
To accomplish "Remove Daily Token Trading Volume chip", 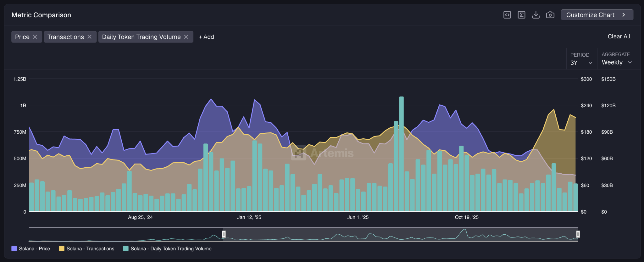I will tap(186, 37).
